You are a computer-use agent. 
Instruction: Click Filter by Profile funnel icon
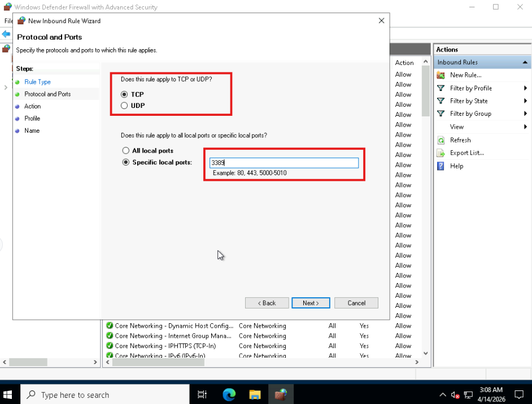tap(441, 88)
